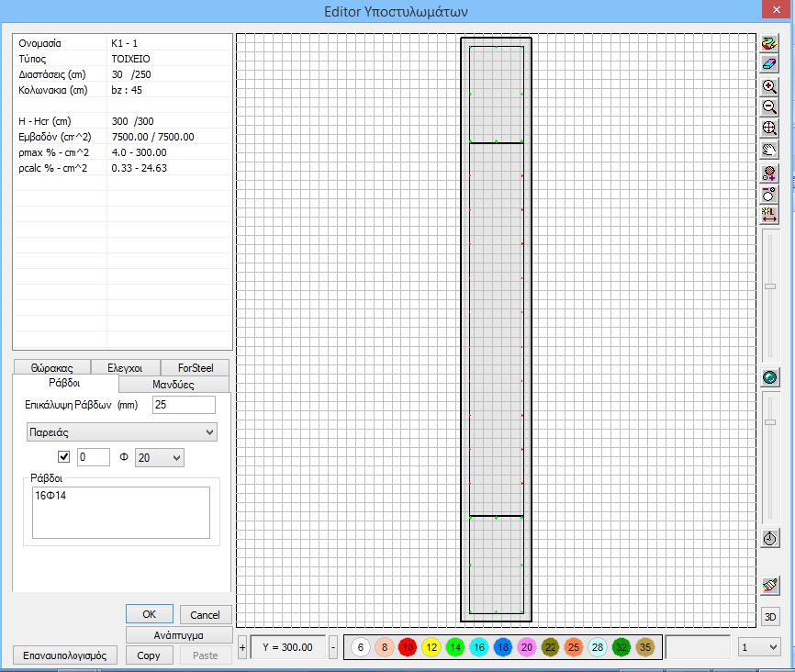Switch to the Θώρακας tab
795x672 pixels.
tap(51, 368)
